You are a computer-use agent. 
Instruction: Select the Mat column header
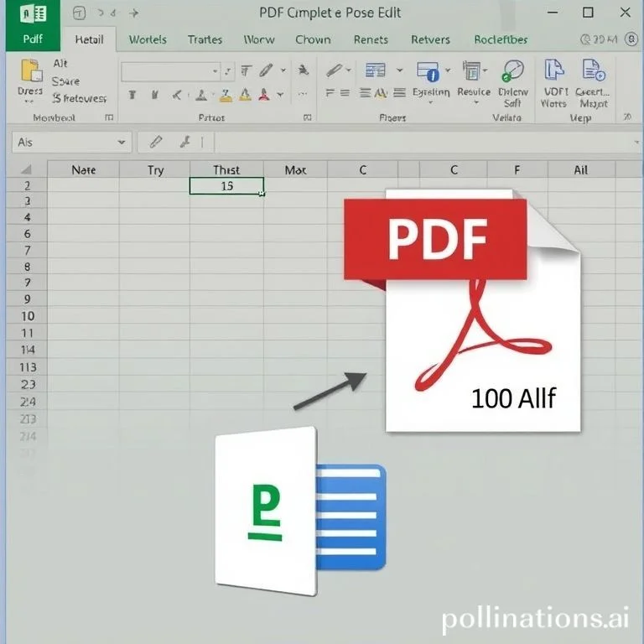(x=295, y=169)
